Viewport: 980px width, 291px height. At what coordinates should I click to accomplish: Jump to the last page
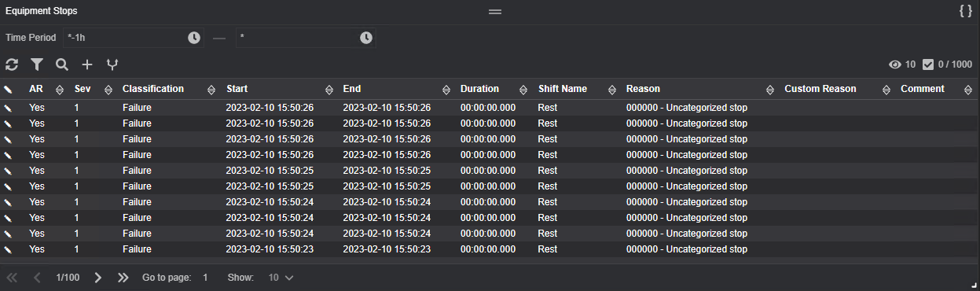click(123, 278)
